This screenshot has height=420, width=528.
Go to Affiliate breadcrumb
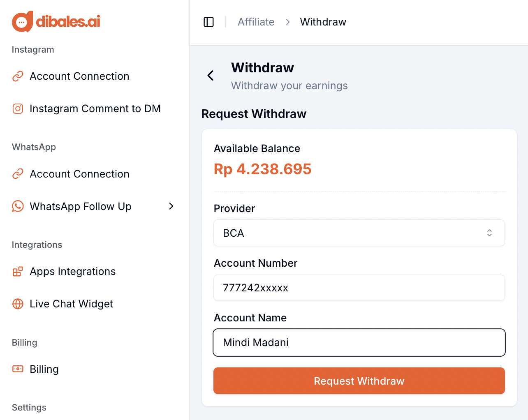(x=256, y=22)
